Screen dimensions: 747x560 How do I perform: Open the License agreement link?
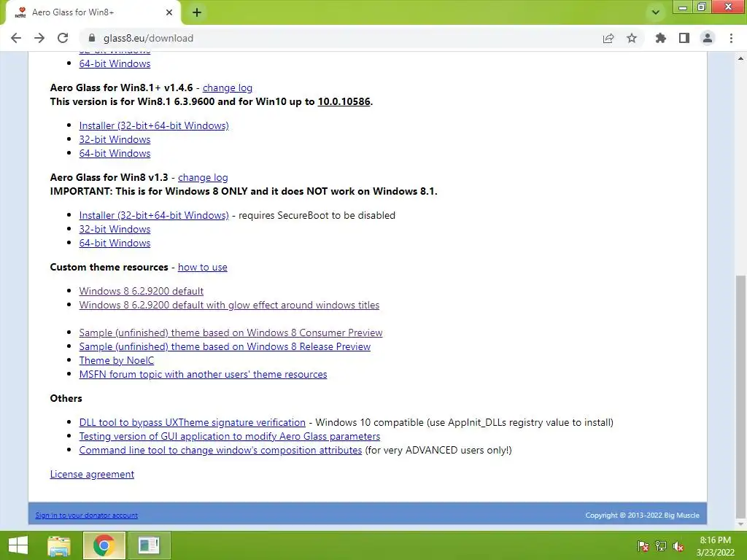[92, 474]
